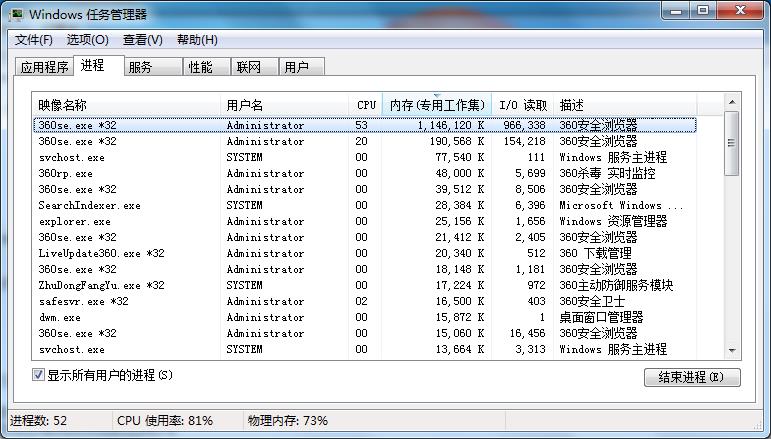Open the 查看(V) menu
Image resolution: width=771 pixels, height=439 pixels.
(143, 40)
